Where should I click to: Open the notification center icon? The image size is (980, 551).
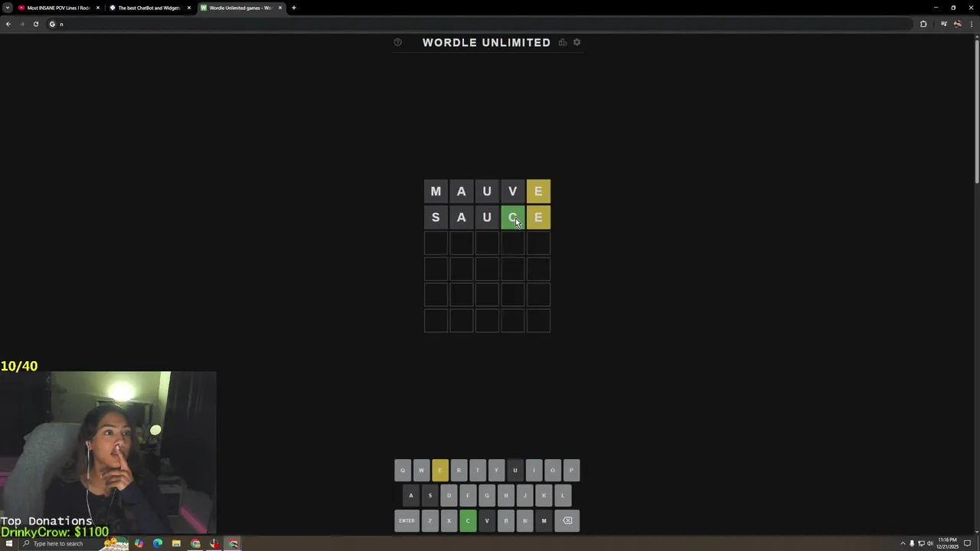pyautogui.click(x=968, y=543)
